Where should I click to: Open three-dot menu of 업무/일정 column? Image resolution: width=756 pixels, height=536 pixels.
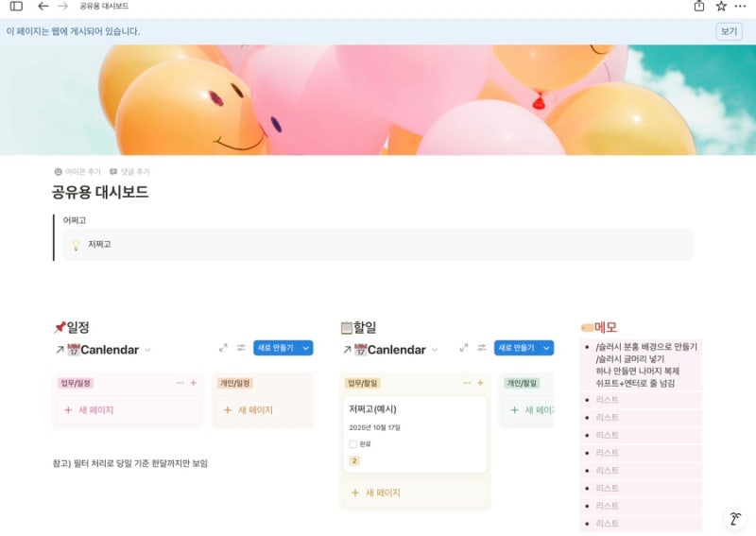point(180,383)
